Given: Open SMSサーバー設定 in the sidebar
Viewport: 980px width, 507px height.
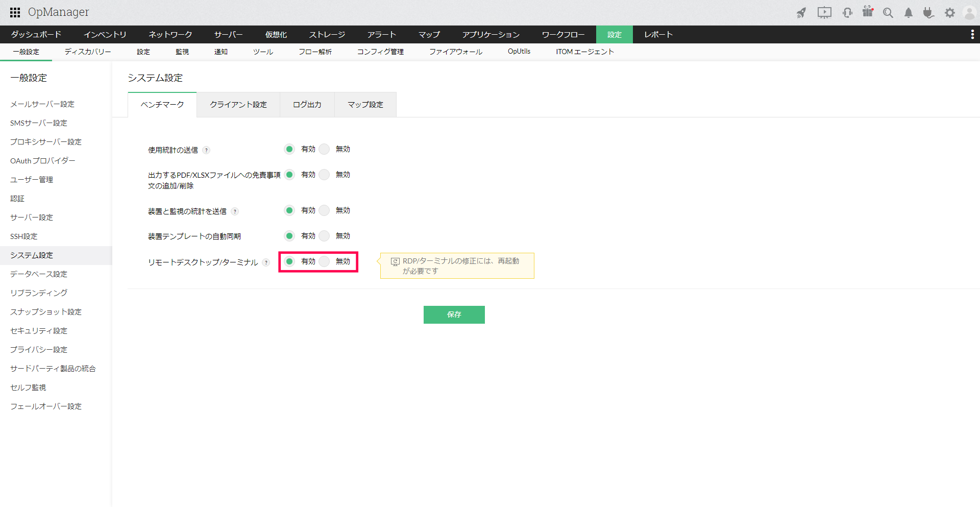Looking at the screenshot, I should pos(39,123).
